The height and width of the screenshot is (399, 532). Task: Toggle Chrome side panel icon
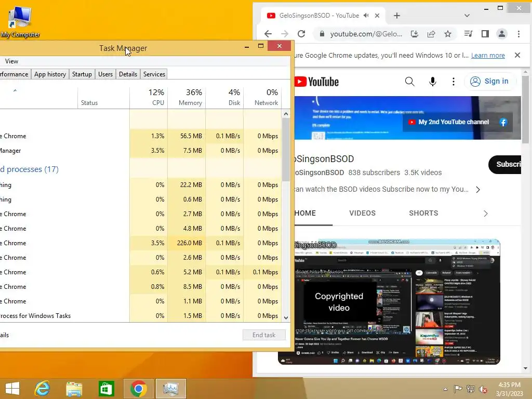[x=485, y=34]
